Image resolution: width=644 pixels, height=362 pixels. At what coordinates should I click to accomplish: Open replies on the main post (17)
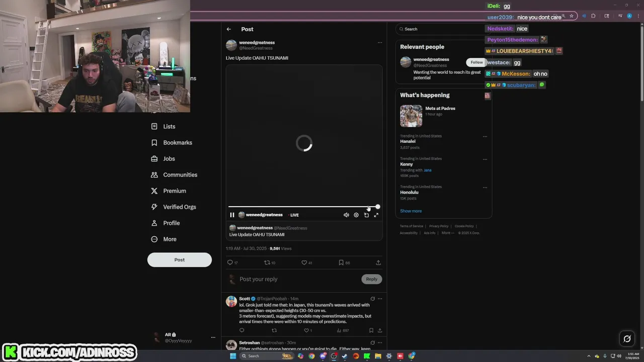point(232,262)
